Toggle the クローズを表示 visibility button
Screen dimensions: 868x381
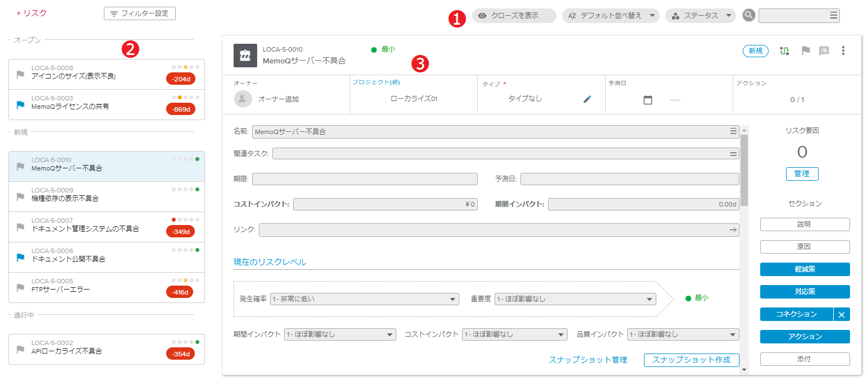pyautogui.click(x=514, y=16)
